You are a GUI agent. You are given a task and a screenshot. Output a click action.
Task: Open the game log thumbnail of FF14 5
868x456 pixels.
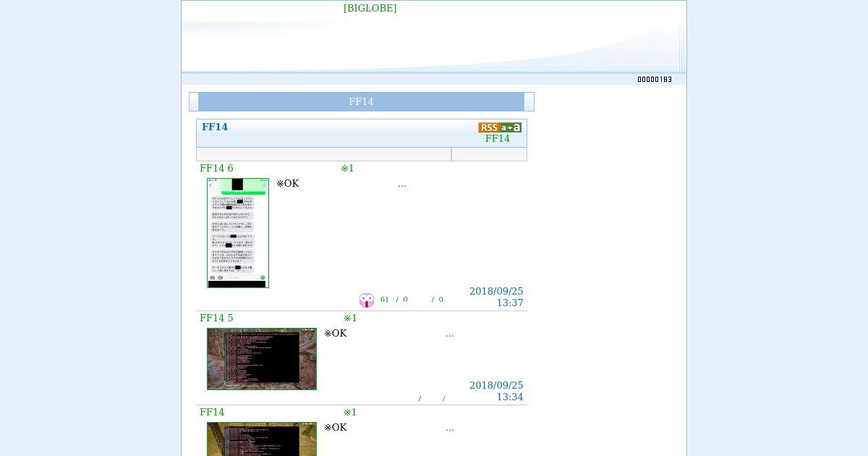coord(262,359)
